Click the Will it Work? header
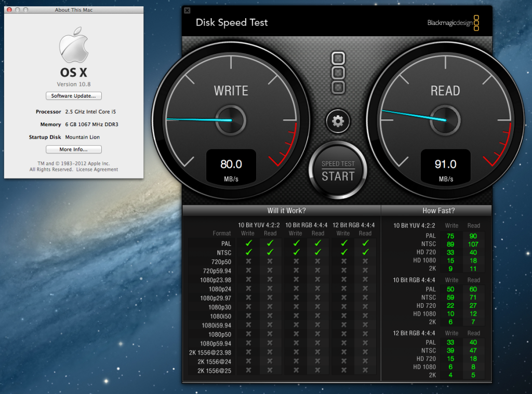Image resolution: width=532 pixels, height=394 pixels. point(287,211)
